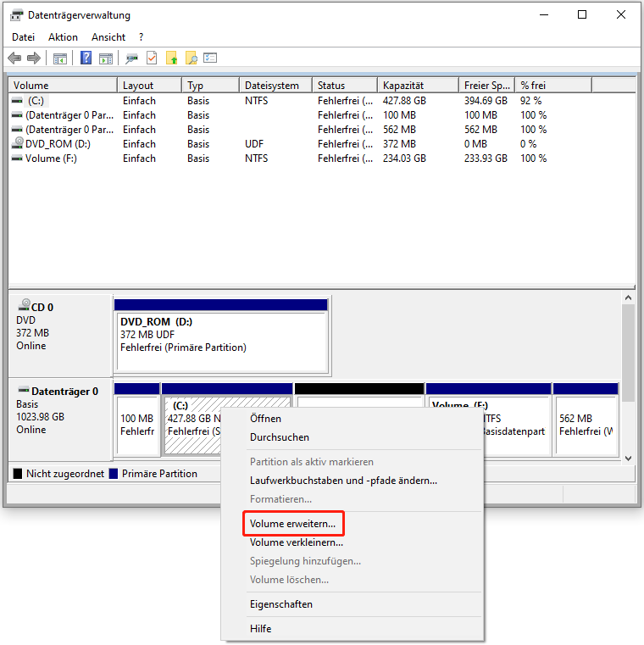The image size is (644, 645).
Task: Select the (C:) row in volume list
Action: (322, 100)
